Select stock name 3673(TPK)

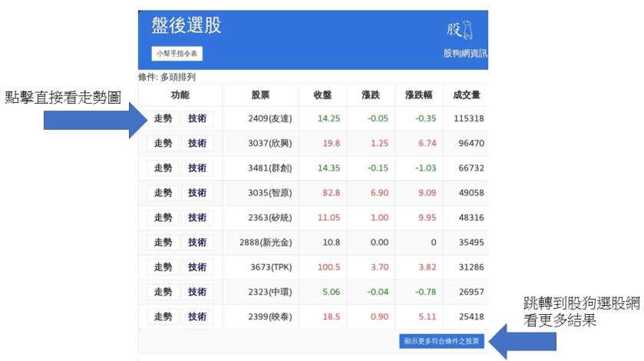(x=271, y=267)
